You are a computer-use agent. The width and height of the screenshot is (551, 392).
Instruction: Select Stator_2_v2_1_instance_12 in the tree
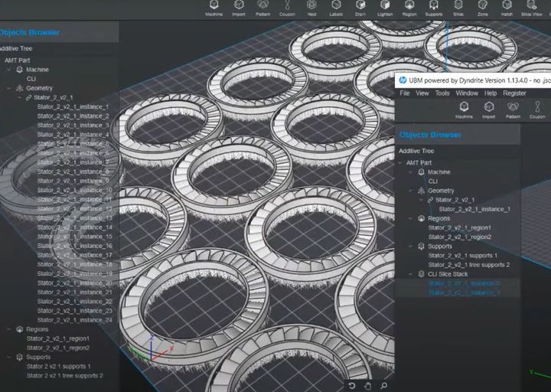[x=74, y=209]
